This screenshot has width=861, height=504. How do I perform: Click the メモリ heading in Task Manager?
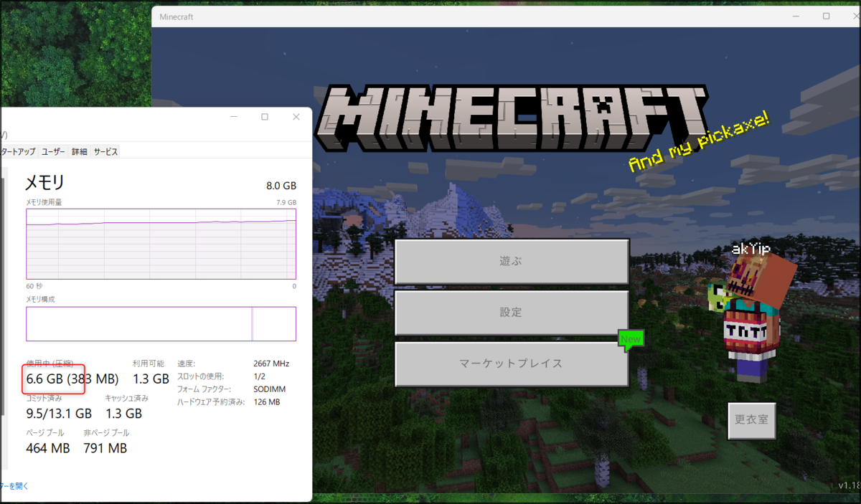[x=45, y=182]
